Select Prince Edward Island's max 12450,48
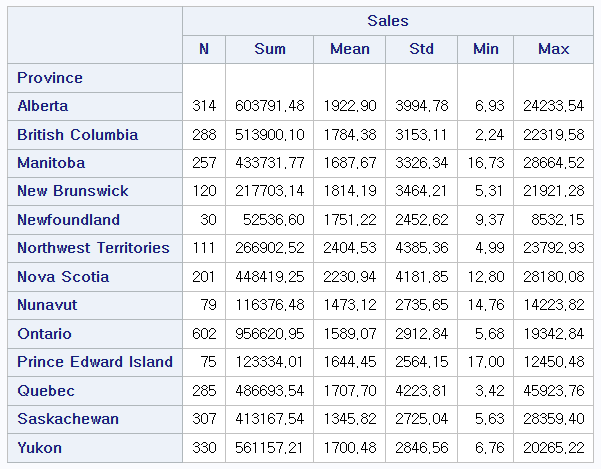601x469 pixels. 553,362
